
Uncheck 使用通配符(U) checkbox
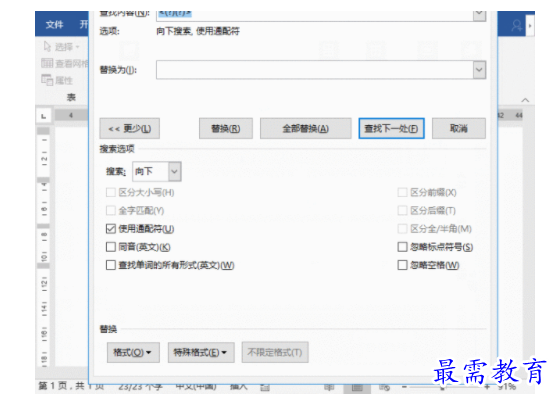(111, 229)
